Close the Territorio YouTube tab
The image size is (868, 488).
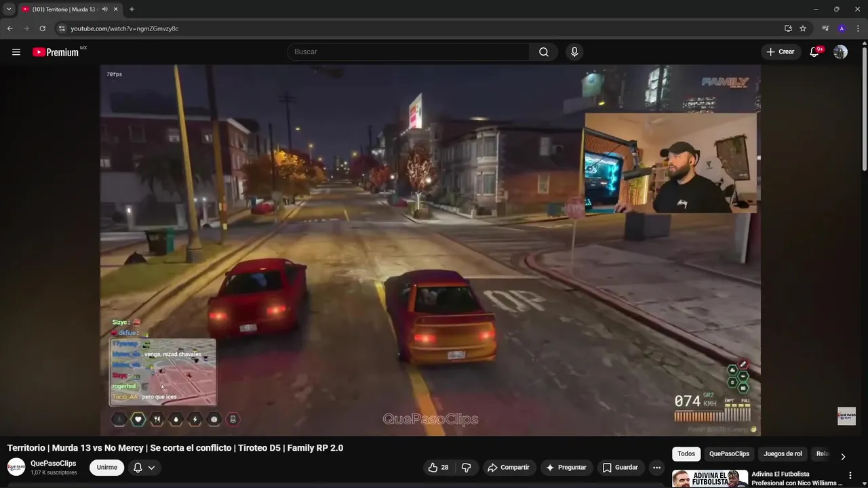115,9
